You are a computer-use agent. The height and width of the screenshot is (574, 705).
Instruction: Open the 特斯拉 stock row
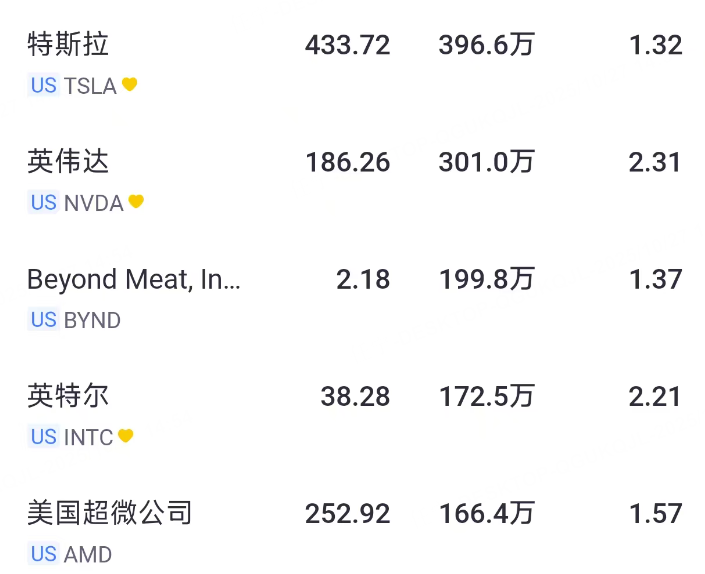(x=68, y=45)
